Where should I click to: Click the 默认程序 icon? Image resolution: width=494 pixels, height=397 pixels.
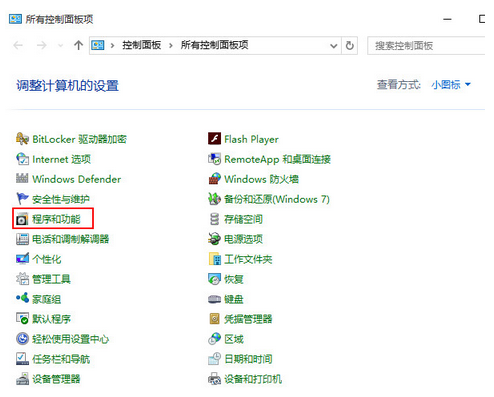point(22,319)
